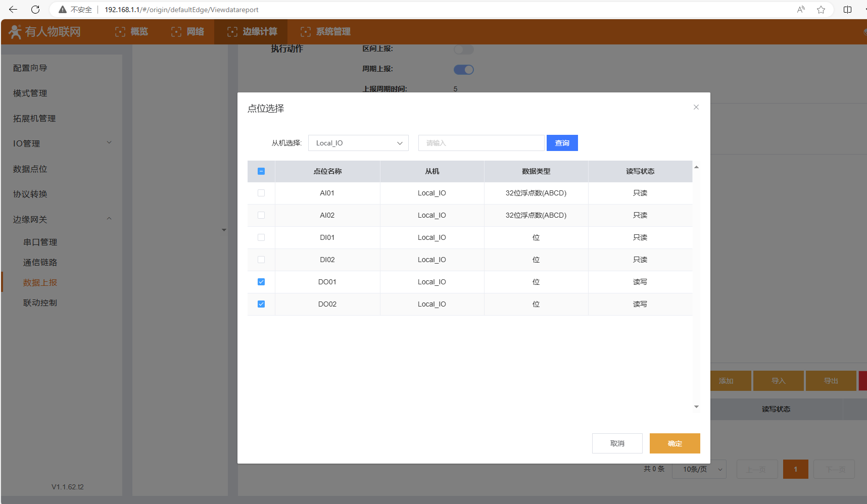Click the 有人物联网 logo icon
The width and height of the screenshot is (867, 504).
tap(15, 32)
